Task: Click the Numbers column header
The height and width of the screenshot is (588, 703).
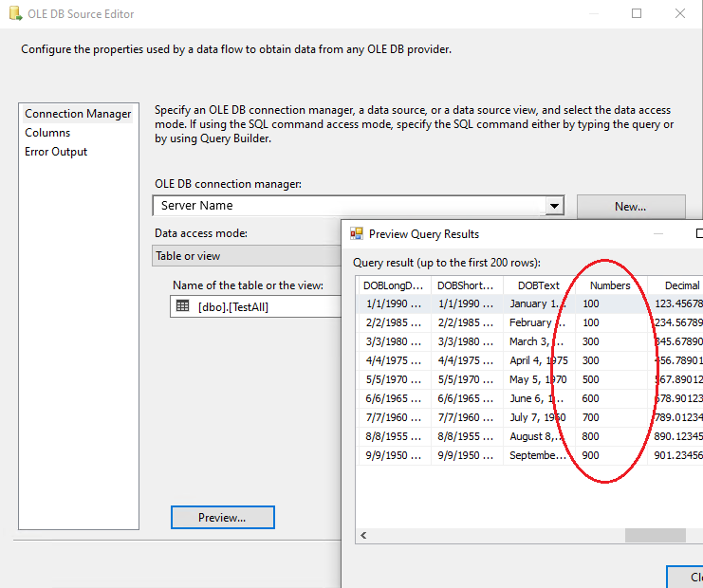Action: (x=609, y=285)
